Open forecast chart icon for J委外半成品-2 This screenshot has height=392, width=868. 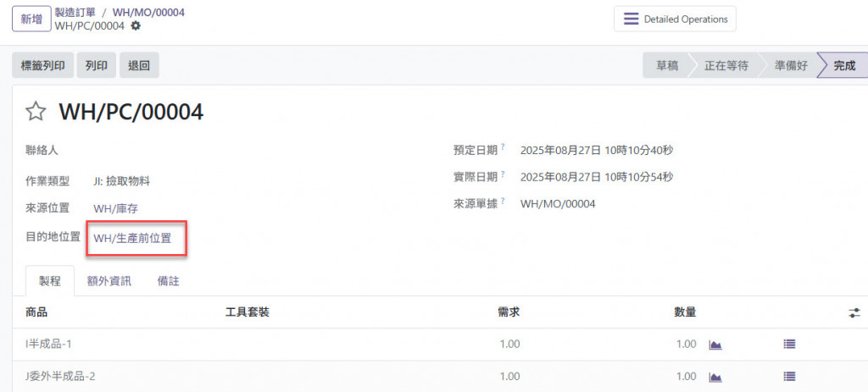pyautogui.click(x=715, y=377)
